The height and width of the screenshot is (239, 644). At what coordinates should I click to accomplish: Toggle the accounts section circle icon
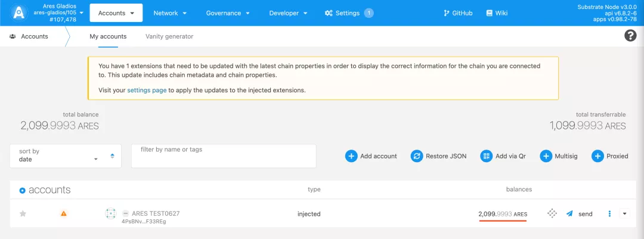coord(23,190)
